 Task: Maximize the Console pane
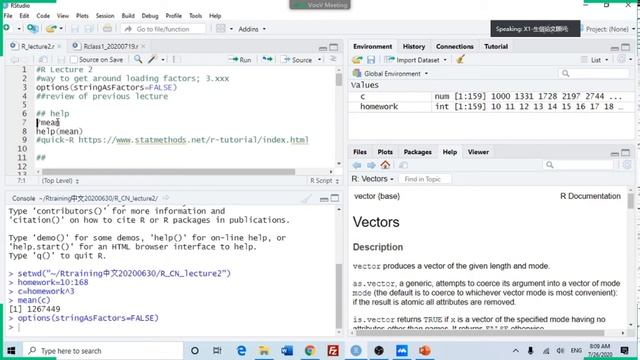pos(335,198)
